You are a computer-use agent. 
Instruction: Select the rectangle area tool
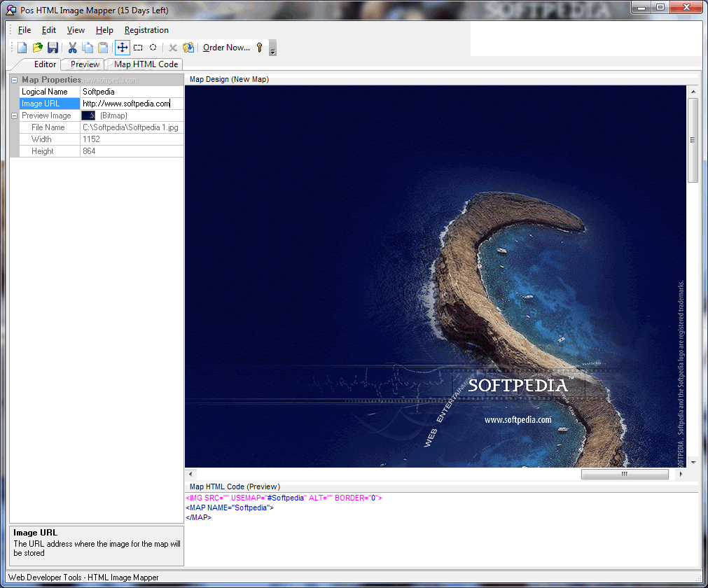point(138,48)
